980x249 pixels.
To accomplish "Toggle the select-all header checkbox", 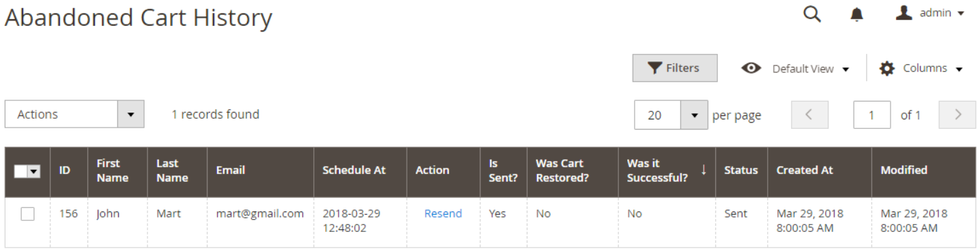I will pyautogui.click(x=20, y=172).
